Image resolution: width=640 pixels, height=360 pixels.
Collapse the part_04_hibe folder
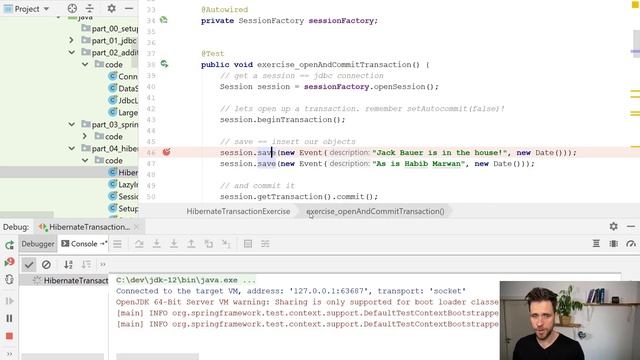tap(71, 148)
